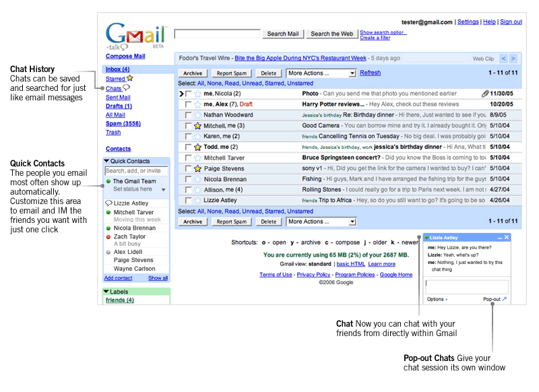Select checkbox for Harry Potter reviews email
Screen dimensions: 539x392
[x=188, y=104]
